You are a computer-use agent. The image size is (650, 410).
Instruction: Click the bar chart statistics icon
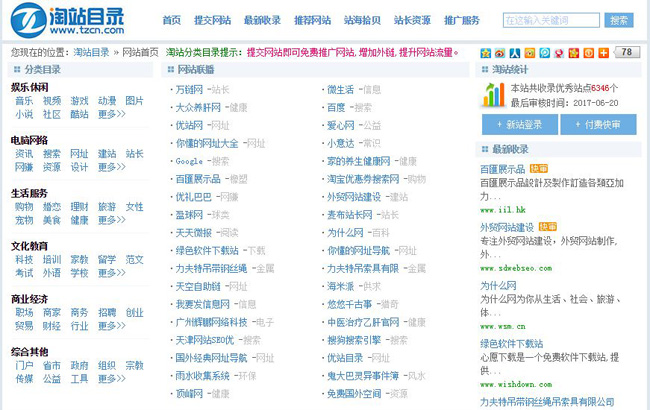coord(493,94)
